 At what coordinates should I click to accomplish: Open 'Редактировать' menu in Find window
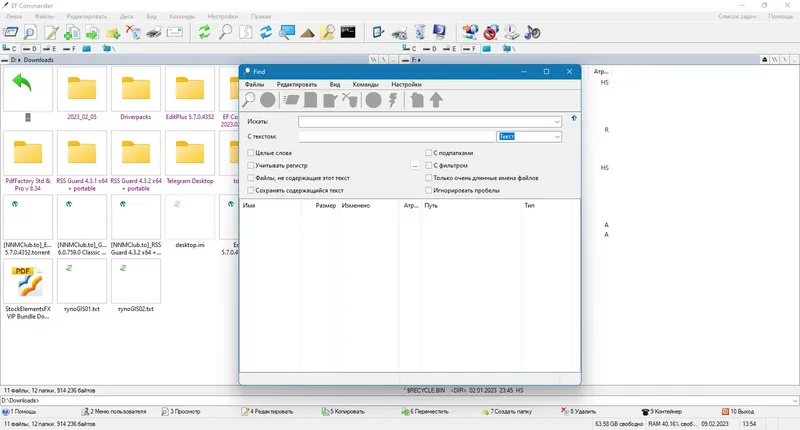point(297,84)
